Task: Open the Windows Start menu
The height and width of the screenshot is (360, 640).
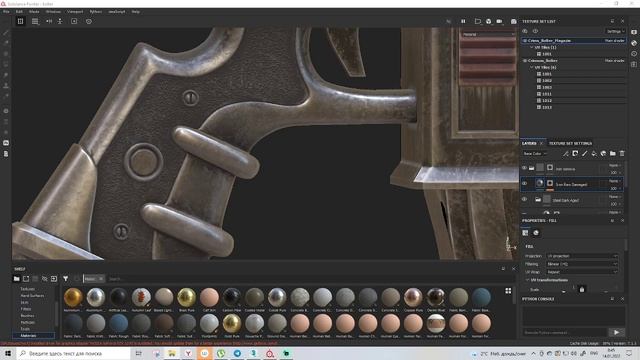Action: (x=8, y=353)
